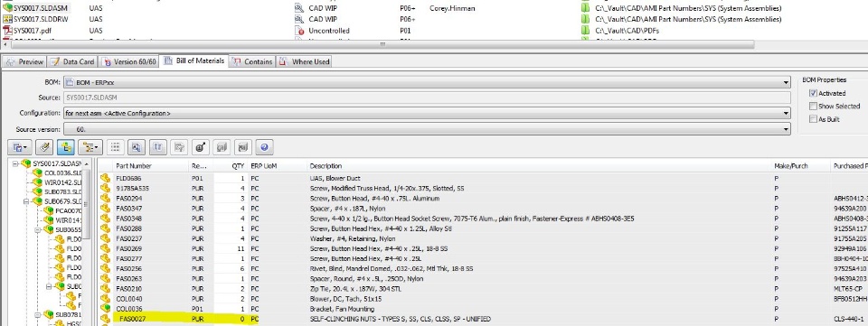
Task: Open tree structure dropdown in BOM toolbar
Action: point(90,147)
